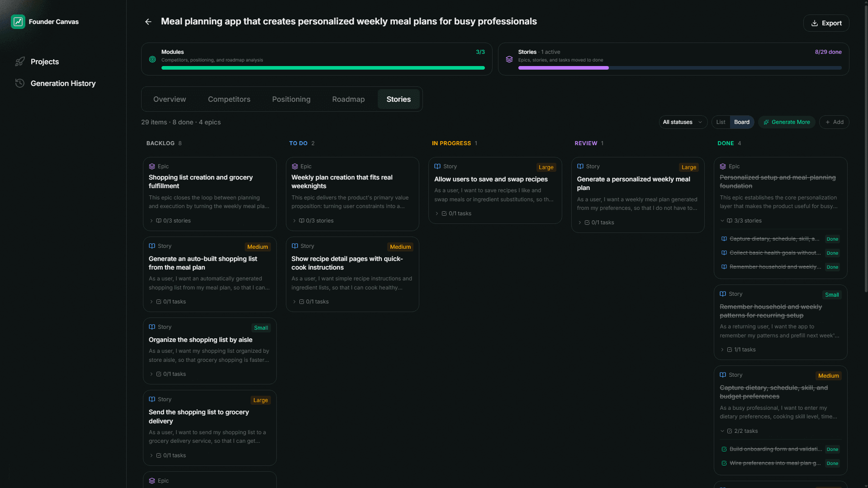Click the Founder Canvas logo icon
Screen dimensions: 868x488
18,21
